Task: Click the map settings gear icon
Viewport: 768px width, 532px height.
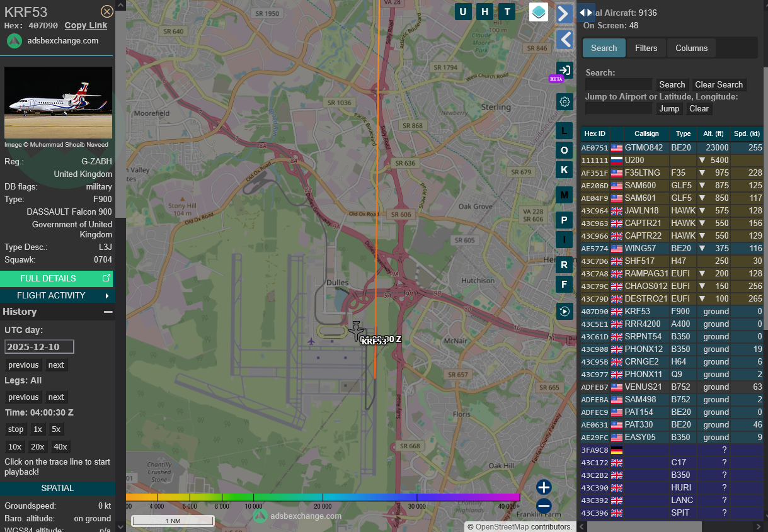Action: pos(565,102)
